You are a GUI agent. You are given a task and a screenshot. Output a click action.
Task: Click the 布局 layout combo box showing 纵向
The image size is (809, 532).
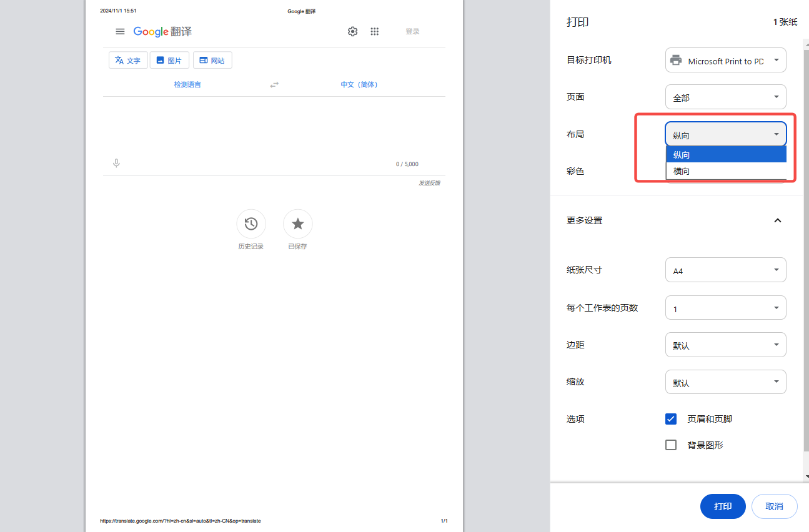point(726,134)
